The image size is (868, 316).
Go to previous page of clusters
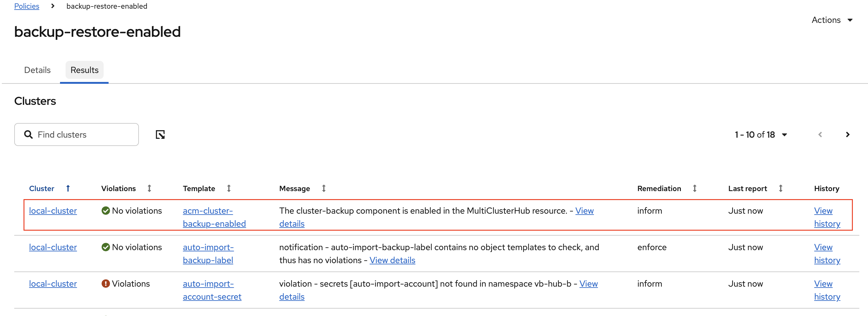820,135
